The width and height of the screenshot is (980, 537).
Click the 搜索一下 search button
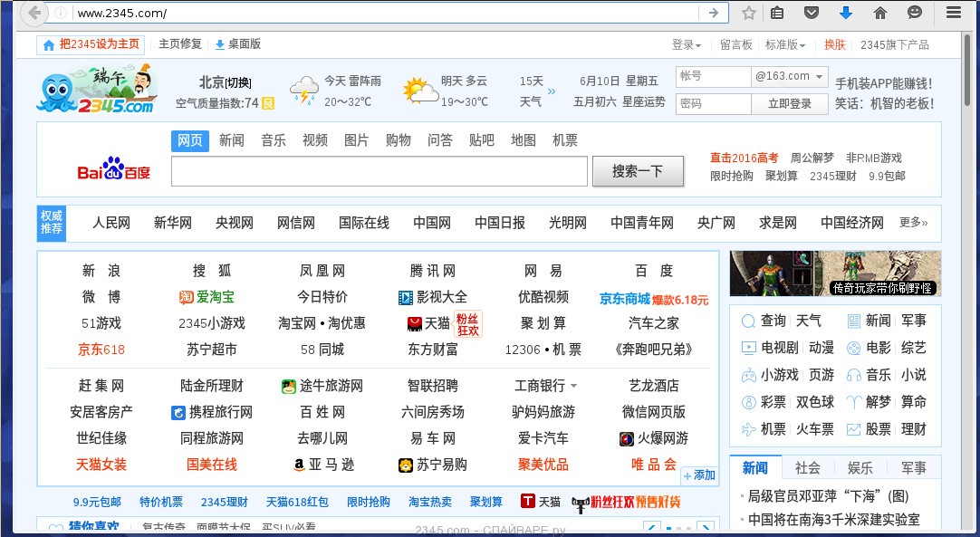click(638, 171)
